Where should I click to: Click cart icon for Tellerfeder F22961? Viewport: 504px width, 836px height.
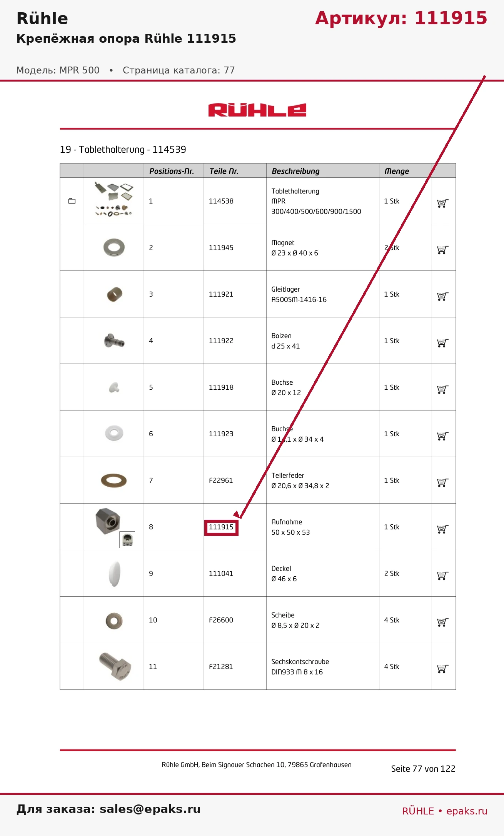click(x=443, y=482)
